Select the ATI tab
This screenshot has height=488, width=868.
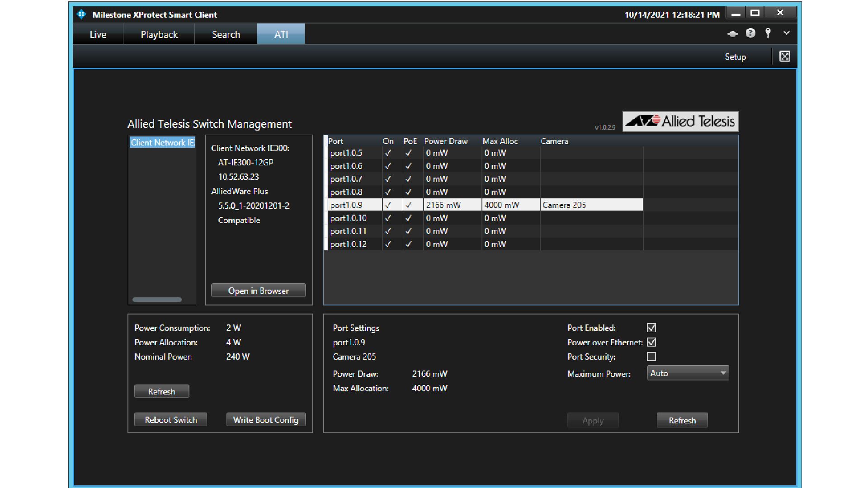(x=281, y=34)
